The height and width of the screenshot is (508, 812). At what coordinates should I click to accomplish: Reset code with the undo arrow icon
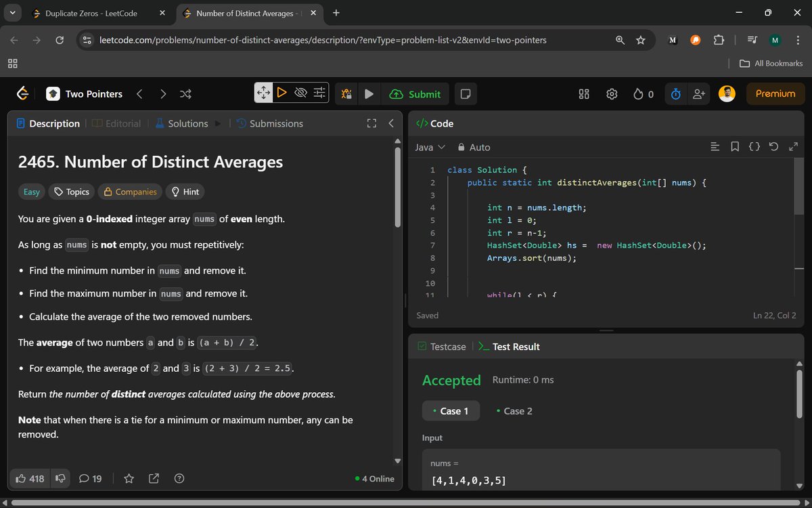(x=774, y=146)
